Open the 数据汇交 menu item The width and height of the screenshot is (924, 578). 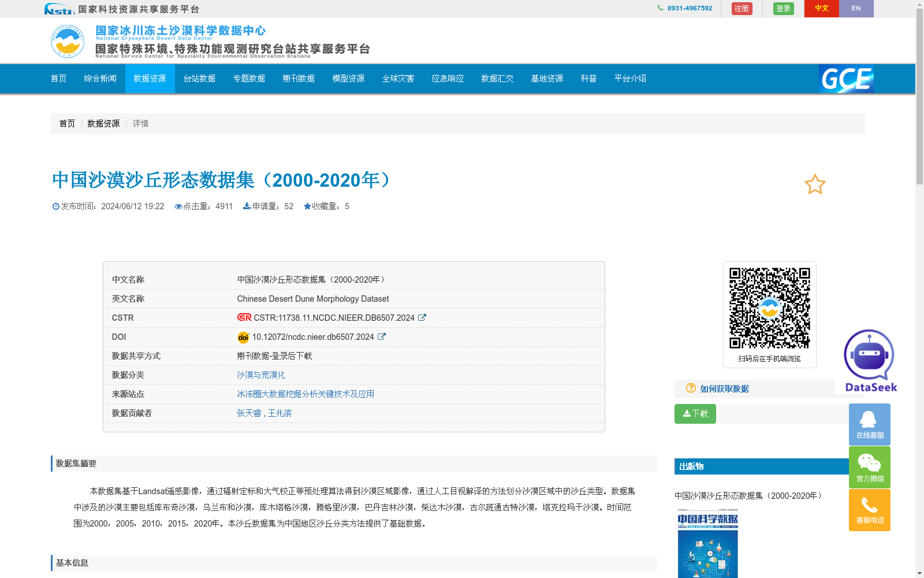coord(498,79)
